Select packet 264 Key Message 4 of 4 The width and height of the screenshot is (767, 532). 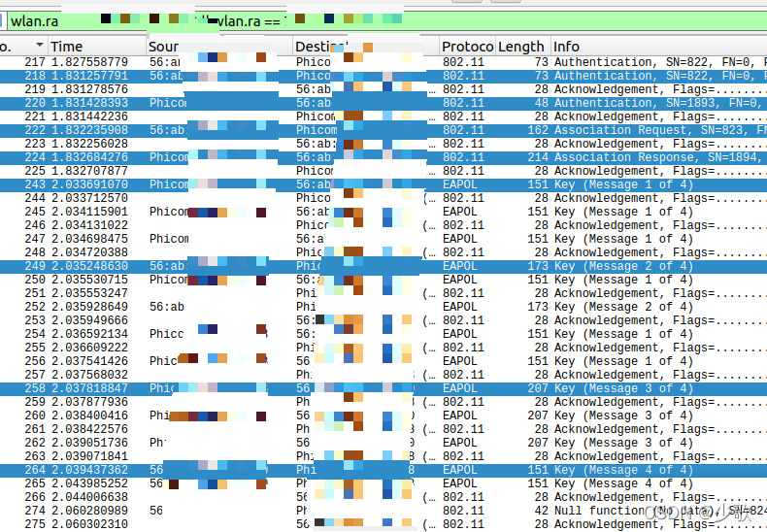[383, 470]
